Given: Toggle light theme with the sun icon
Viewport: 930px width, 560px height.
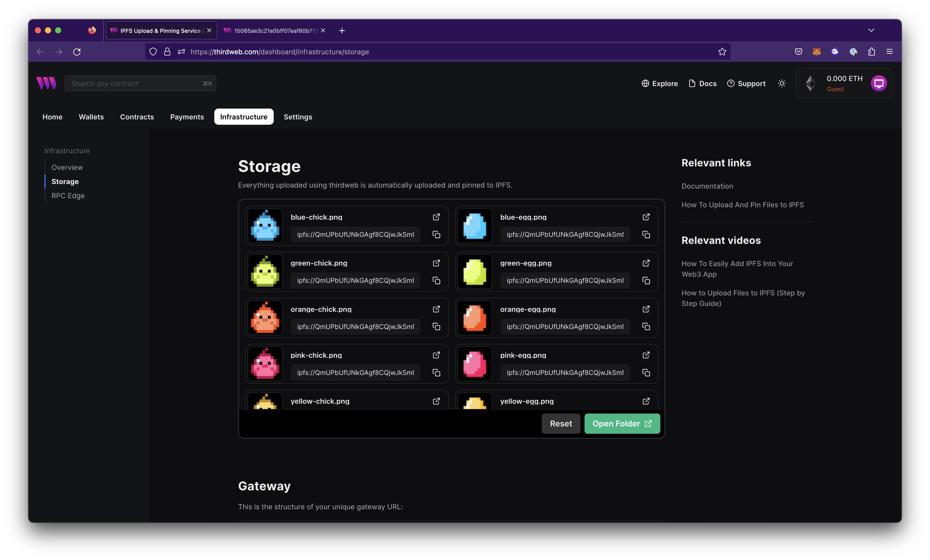Looking at the screenshot, I should (781, 83).
